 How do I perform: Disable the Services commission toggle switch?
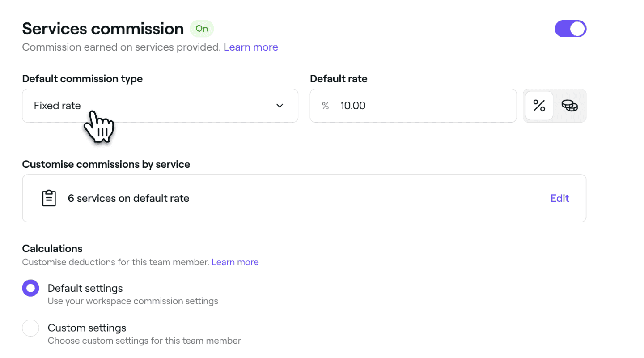[x=570, y=29]
